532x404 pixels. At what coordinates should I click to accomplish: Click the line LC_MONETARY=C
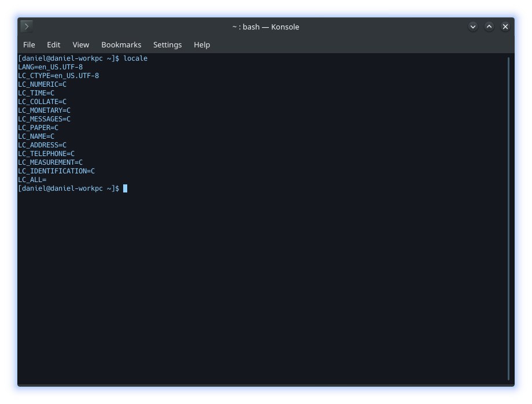(44, 110)
